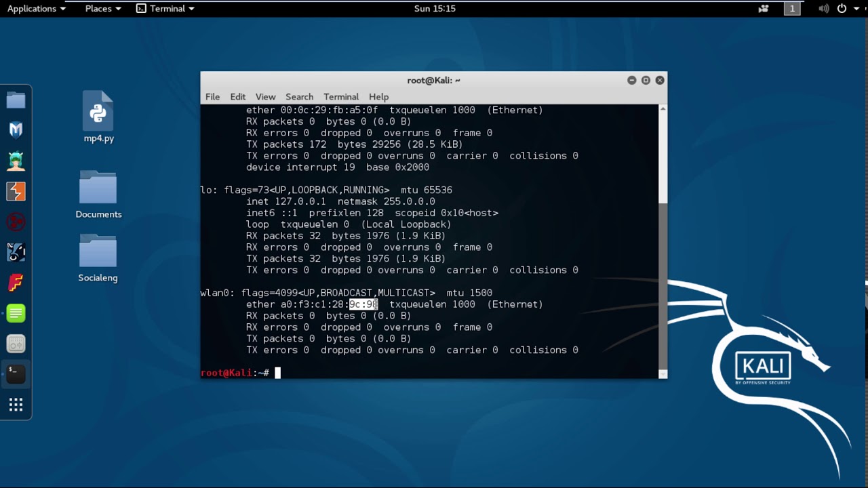Screen dimensions: 868x488
Task: Select the Documents folder on desktop
Action: coord(98,194)
